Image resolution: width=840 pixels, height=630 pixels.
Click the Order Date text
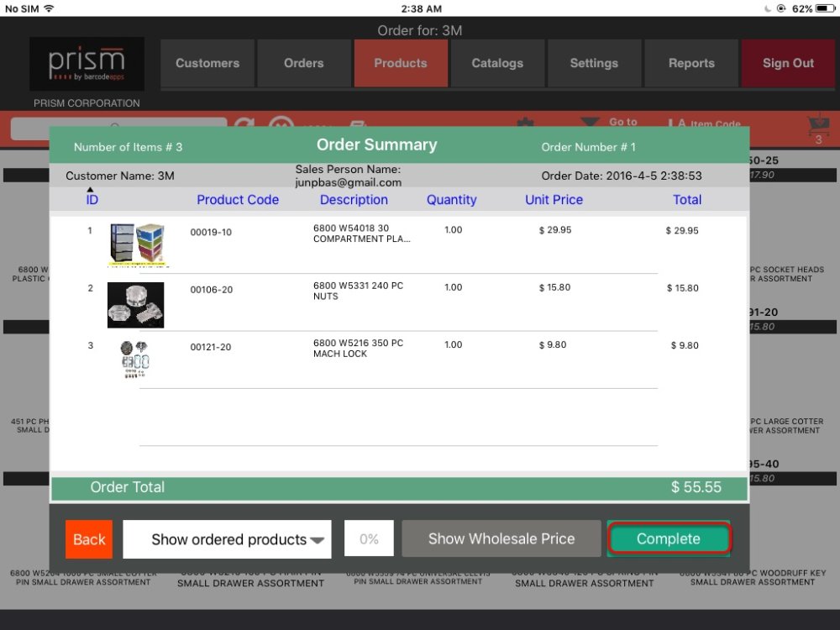coord(622,176)
